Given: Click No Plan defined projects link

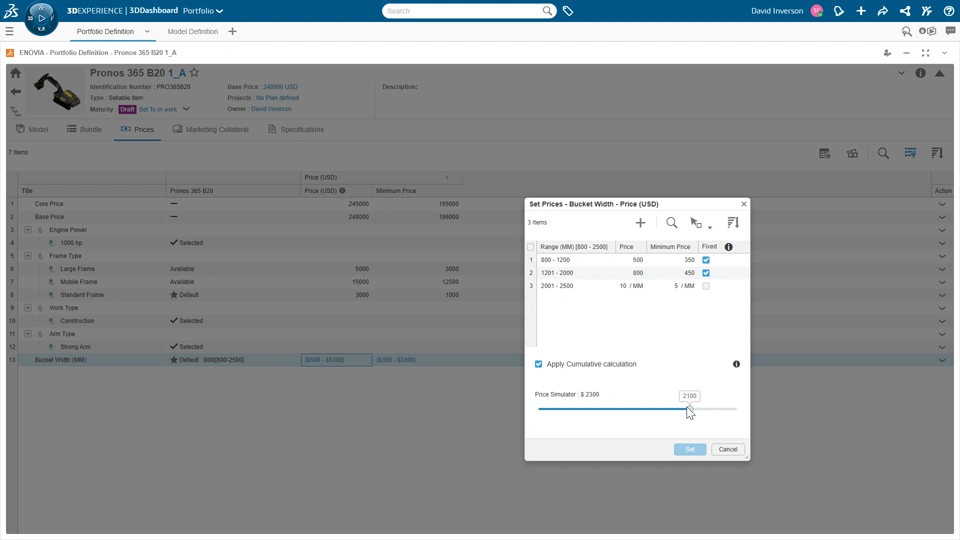Looking at the screenshot, I should [x=277, y=98].
